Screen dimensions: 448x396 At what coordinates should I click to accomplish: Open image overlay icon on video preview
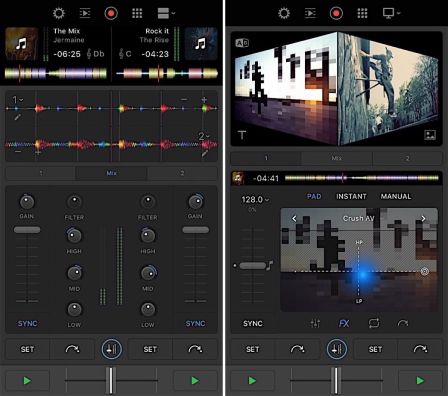(x=430, y=135)
